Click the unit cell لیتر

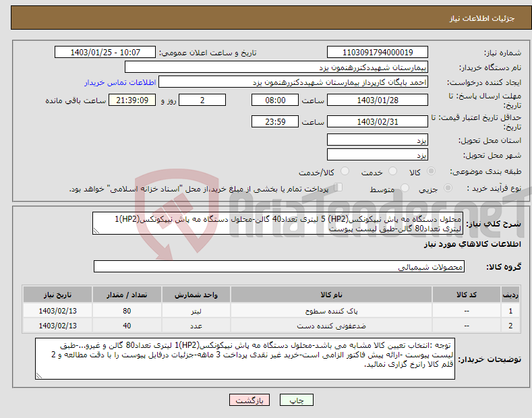tap(196, 311)
